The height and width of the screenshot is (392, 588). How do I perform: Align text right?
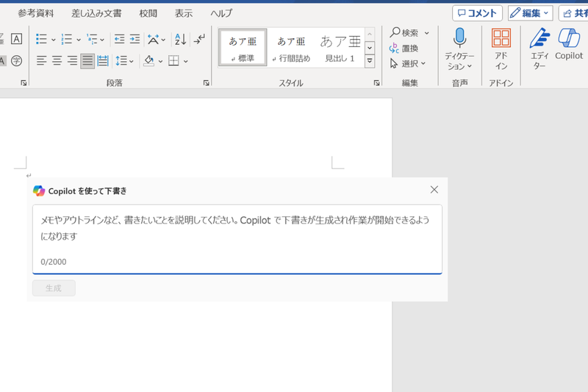(x=72, y=61)
